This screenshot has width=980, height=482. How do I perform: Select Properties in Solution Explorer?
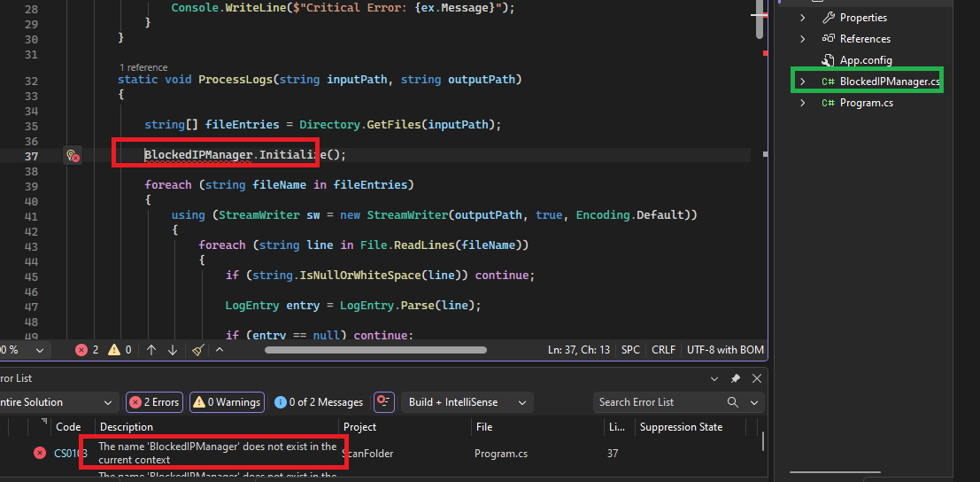863,18
